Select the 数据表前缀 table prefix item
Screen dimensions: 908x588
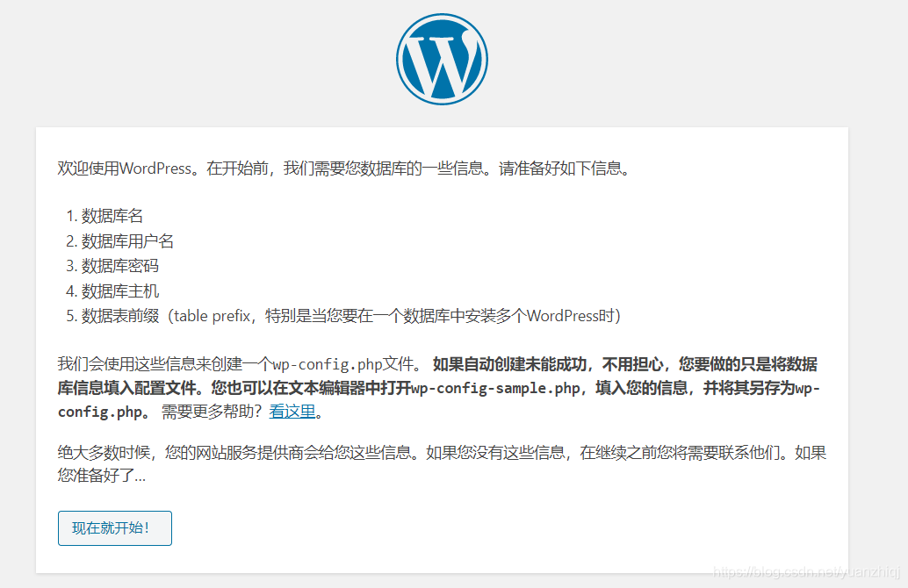pos(351,316)
